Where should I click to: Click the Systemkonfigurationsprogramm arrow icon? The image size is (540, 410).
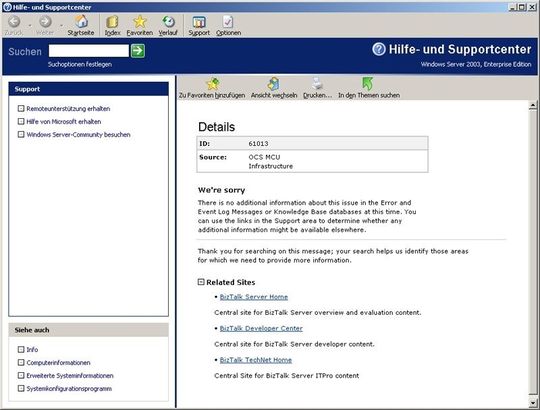click(21, 389)
